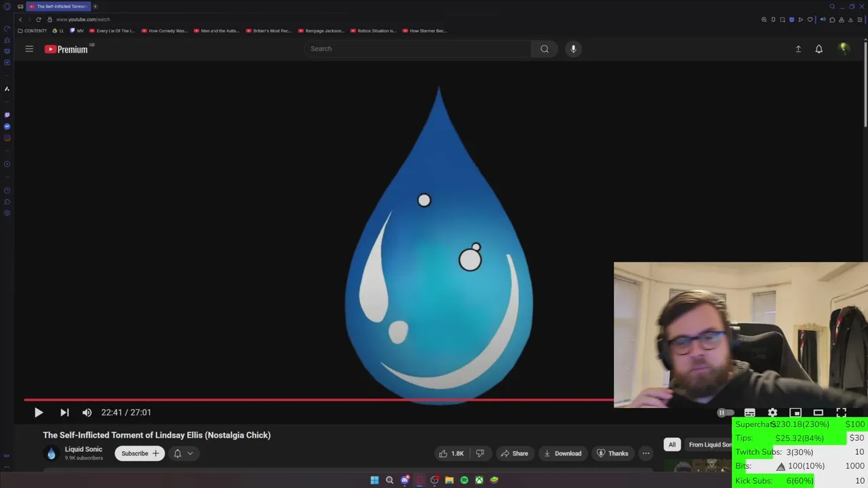Open more actions three-dot menu
This screenshot has height=488, width=868.
coord(646,453)
